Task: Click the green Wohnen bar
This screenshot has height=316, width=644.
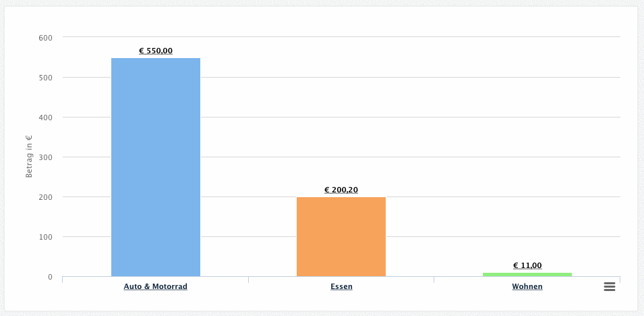Action: click(527, 274)
